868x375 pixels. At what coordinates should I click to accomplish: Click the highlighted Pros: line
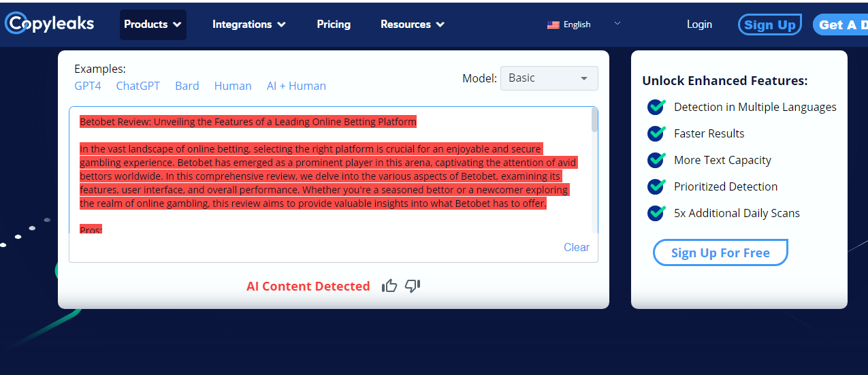point(91,229)
